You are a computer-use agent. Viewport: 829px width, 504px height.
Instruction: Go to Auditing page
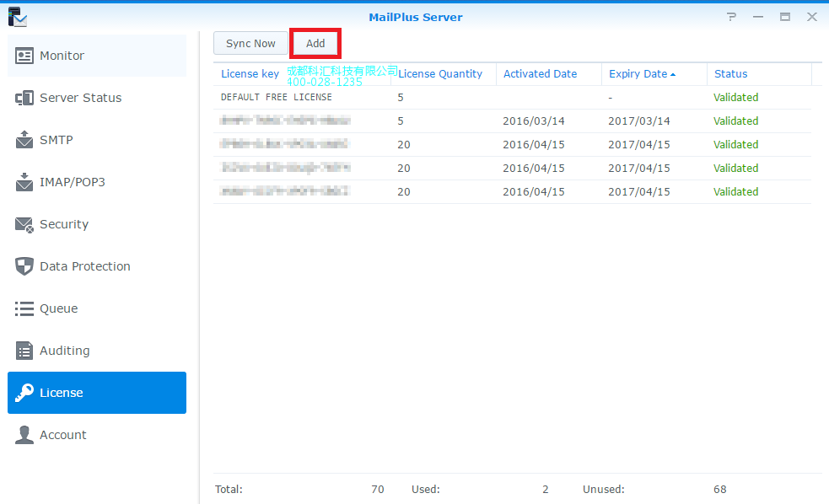97,351
